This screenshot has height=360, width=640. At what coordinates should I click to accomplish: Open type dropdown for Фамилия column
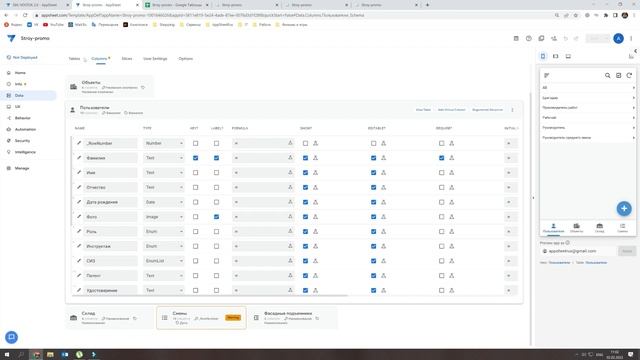pos(163,158)
